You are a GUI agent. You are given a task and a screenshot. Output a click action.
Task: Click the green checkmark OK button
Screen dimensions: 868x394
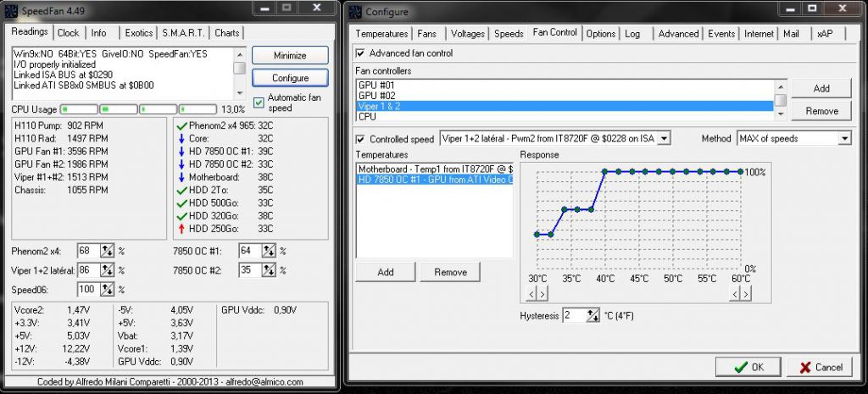click(748, 367)
